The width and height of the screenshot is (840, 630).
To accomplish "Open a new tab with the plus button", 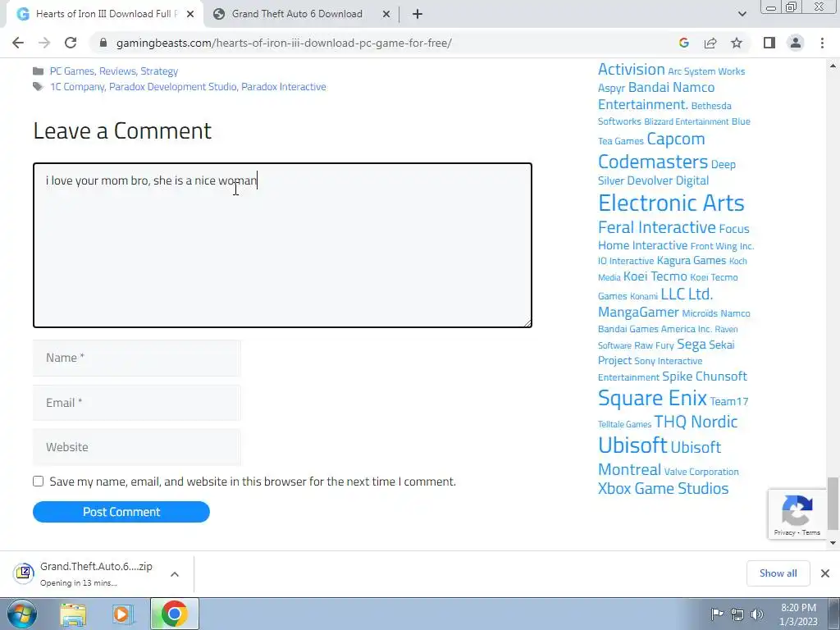I will pos(418,14).
